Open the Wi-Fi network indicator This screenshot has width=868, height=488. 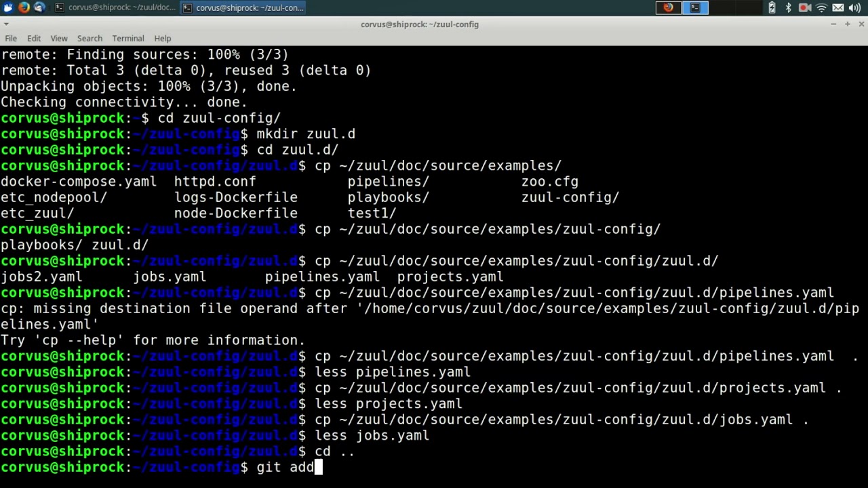point(821,7)
